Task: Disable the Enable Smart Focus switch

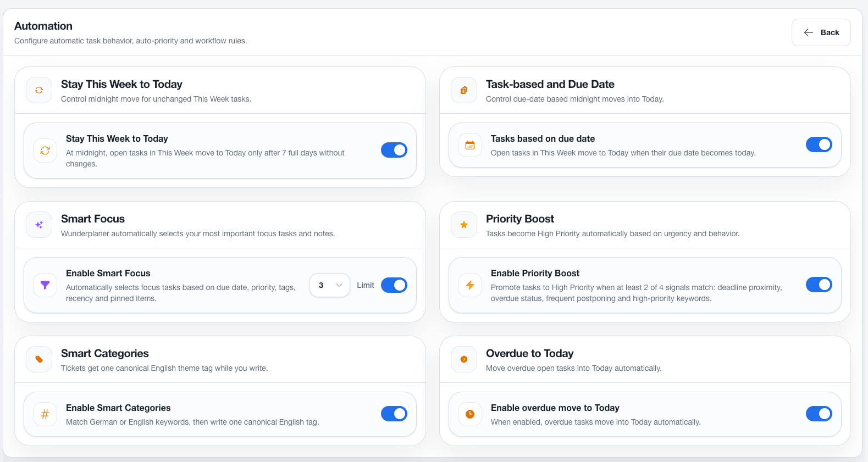Action: pos(394,285)
